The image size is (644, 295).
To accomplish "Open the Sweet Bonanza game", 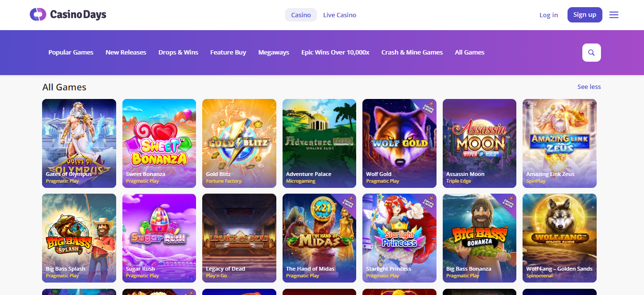I will [x=159, y=143].
